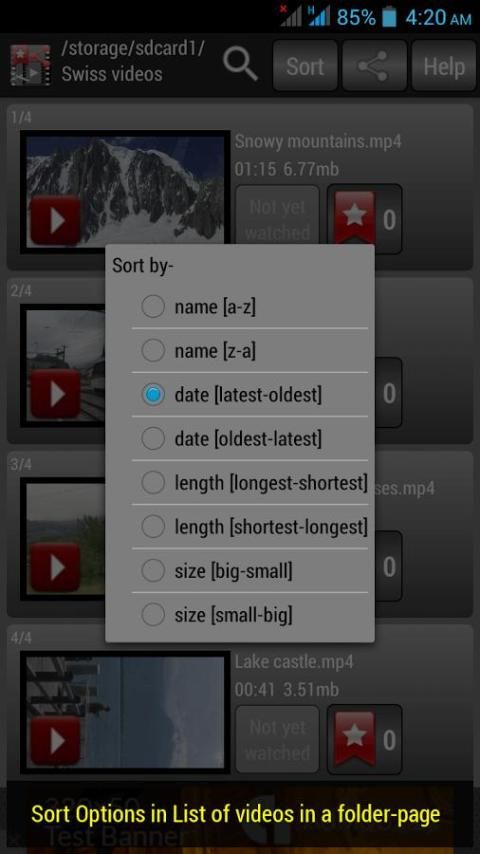Select size [small-big] sort option
The width and height of the screenshot is (480, 854).
pyautogui.click(x=250, y=615)
